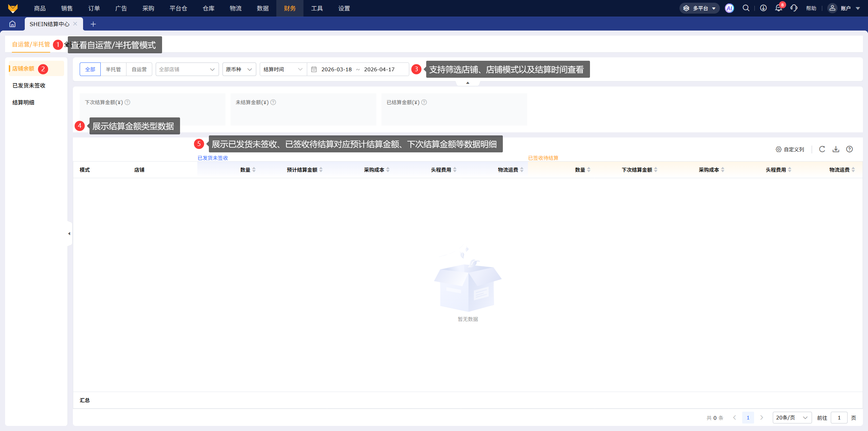This screenshot has height=431, width=868.
Task: Open the download center icon
Action: (763, 8)
